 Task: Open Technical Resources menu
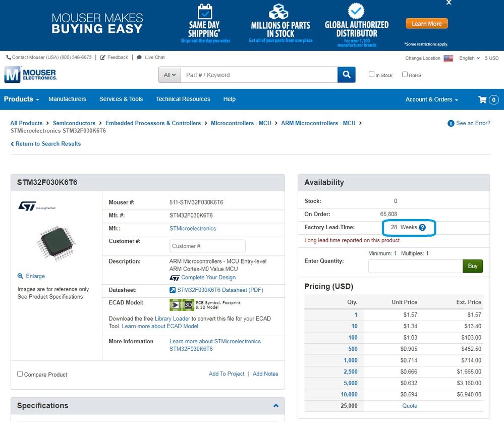pos(183,99)
